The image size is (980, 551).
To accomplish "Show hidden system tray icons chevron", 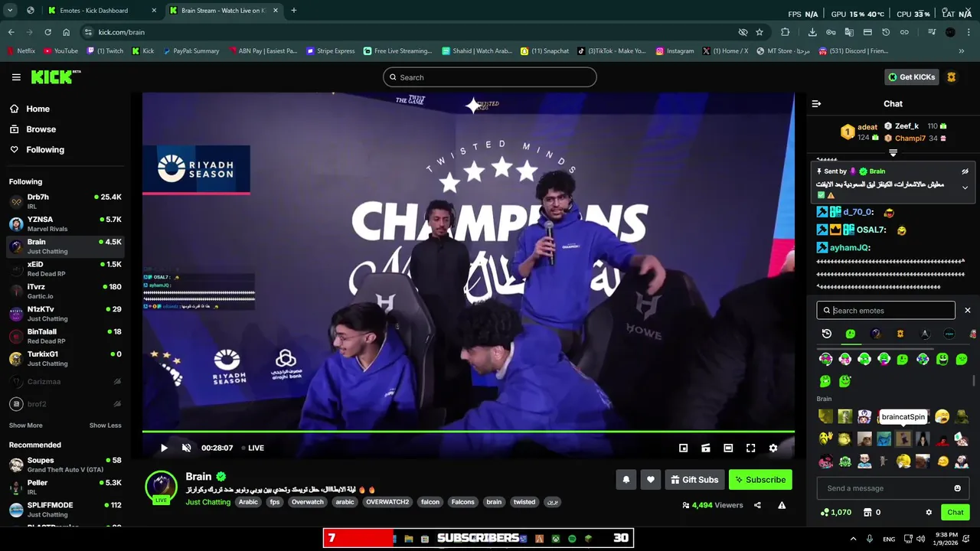I will point(853,539).
